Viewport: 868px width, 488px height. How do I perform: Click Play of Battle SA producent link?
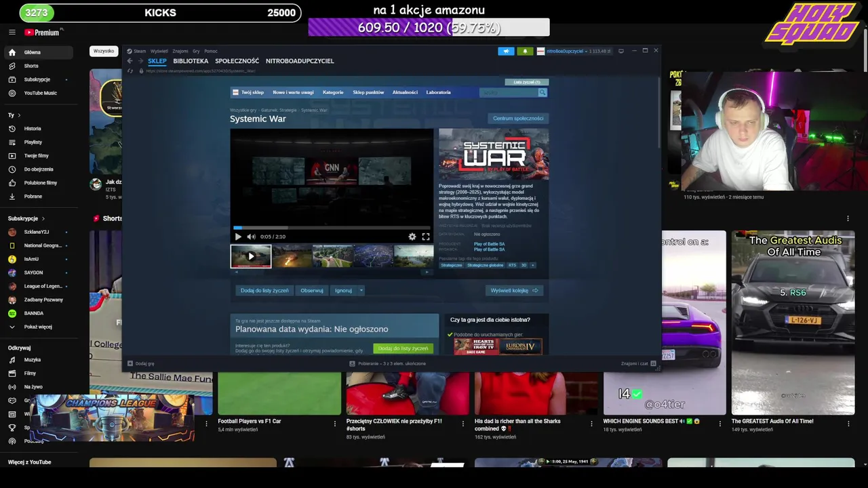click(489, 244)
